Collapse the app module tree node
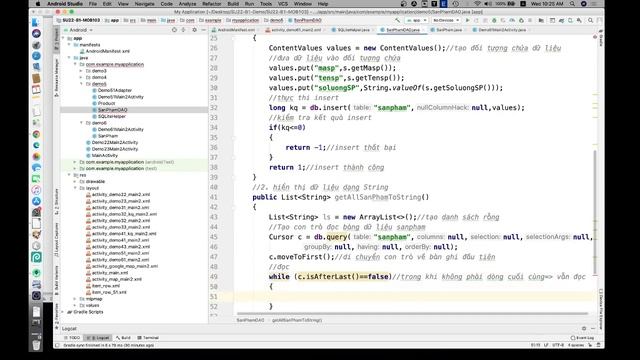 pyautogui.click(x=63, y=38)
